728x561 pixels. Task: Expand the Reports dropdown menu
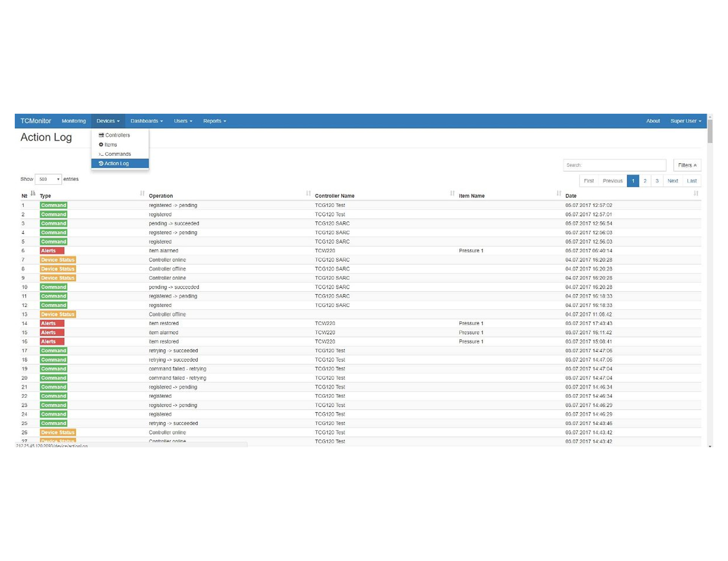(214, 121)
